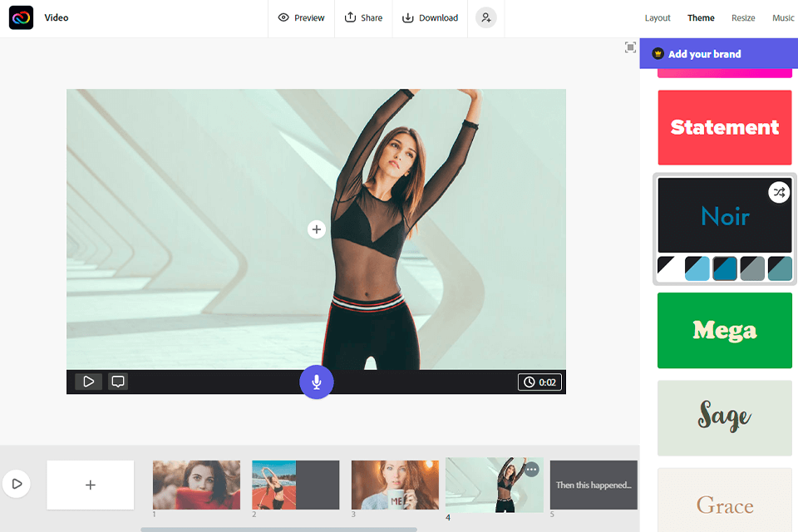798x532 pixels.
Task: Click the Download button
Action: (431, 17)
